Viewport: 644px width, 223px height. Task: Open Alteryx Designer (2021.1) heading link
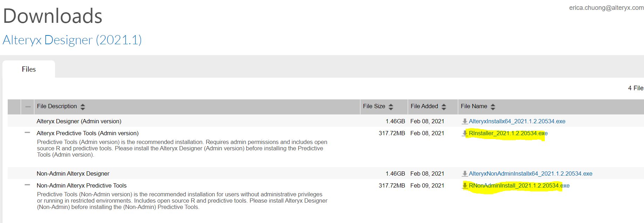[x=72, y=40]
